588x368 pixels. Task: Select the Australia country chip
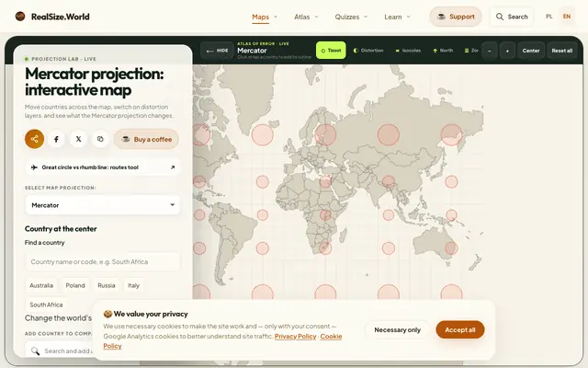41,285
